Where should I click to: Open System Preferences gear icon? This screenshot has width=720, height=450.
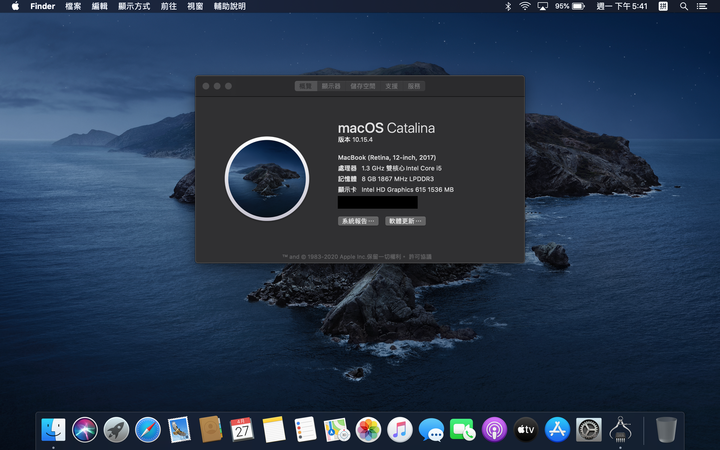(x=589, y=430)
